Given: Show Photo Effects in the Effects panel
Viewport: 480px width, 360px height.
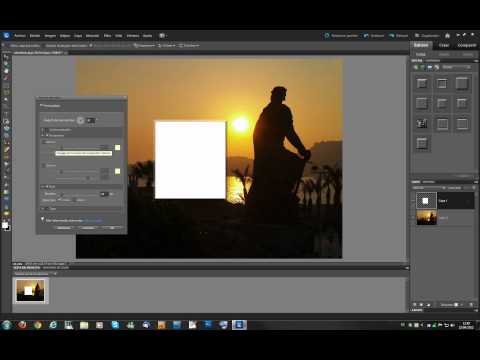Looking at the screenshot, I should point(430,67).
